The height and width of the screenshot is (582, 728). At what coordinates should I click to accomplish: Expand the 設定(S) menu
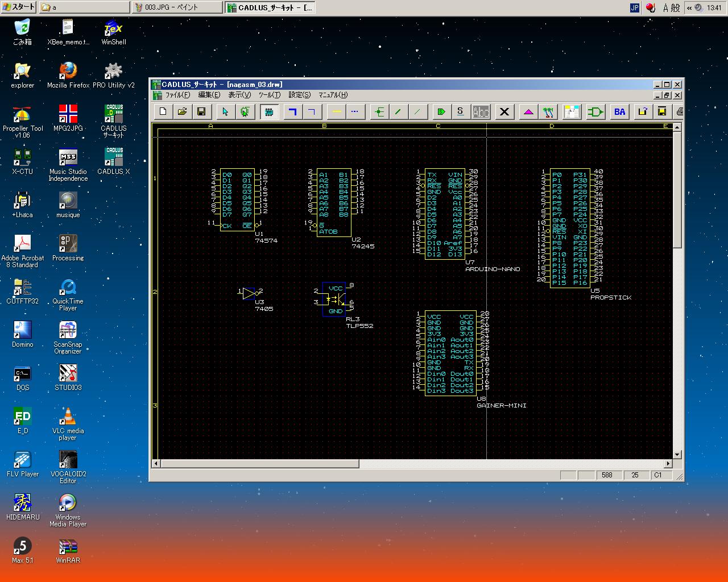coord(299,95)
